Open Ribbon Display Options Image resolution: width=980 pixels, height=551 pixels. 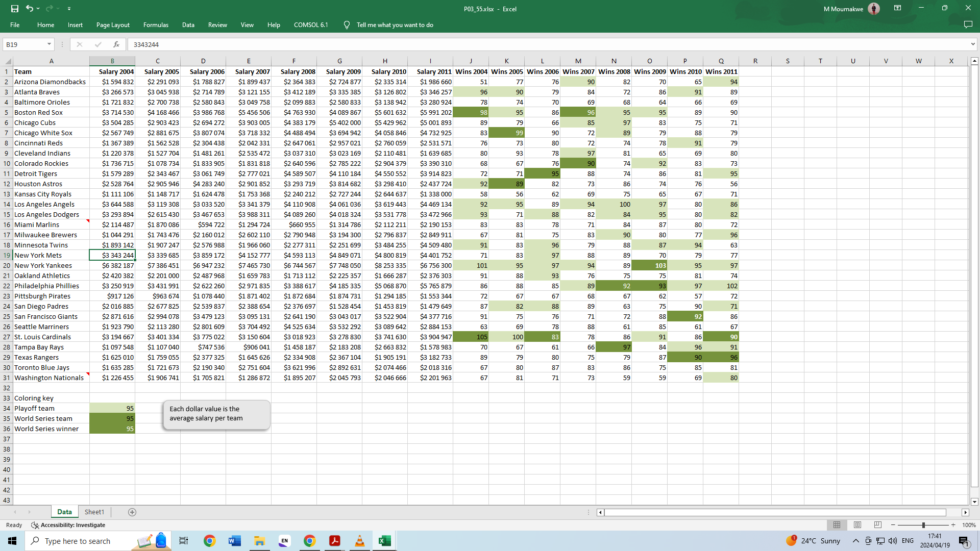point(897,9)
